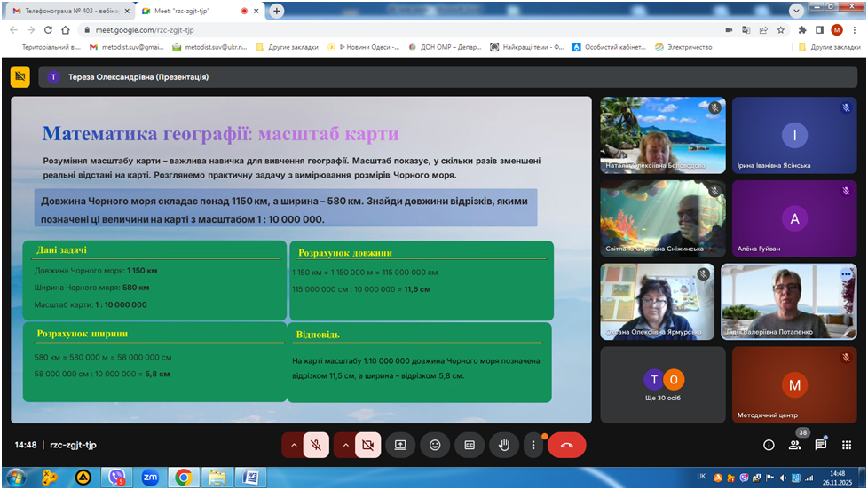Screen dimensions: 868x490
Task: Open meeting details info icon
Action: 769,445
